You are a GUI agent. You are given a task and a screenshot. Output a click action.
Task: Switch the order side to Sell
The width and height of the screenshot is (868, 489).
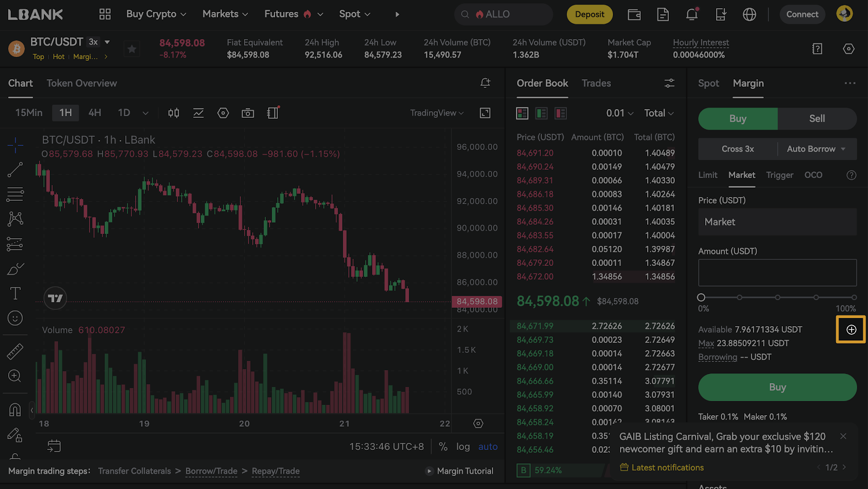[x=816, y=119]
